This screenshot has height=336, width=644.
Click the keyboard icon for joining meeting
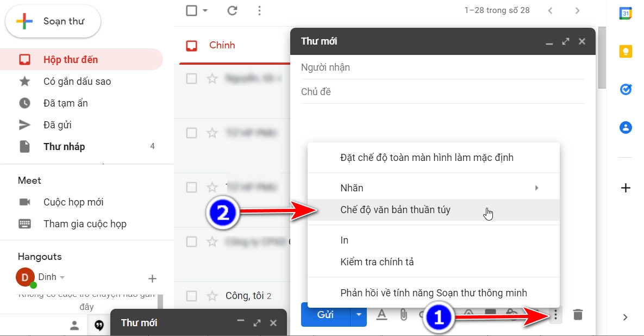pyautogui.click(x=24, y=224)
